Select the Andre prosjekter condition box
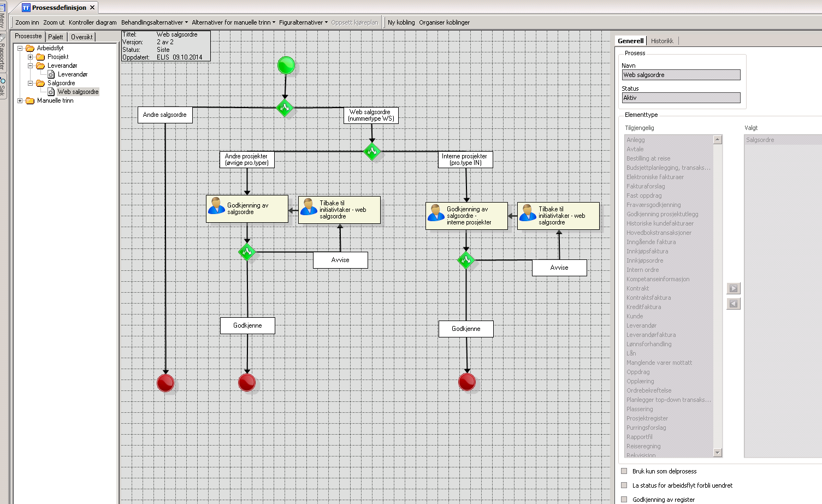The image size is (822, 504). coord(247,159)
